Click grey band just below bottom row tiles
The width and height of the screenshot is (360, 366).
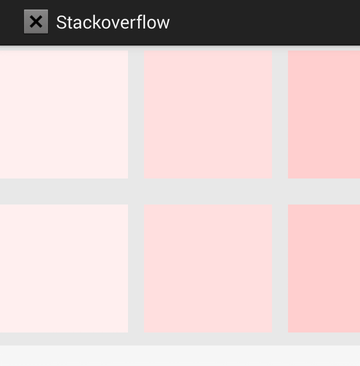tap(180, 339)
